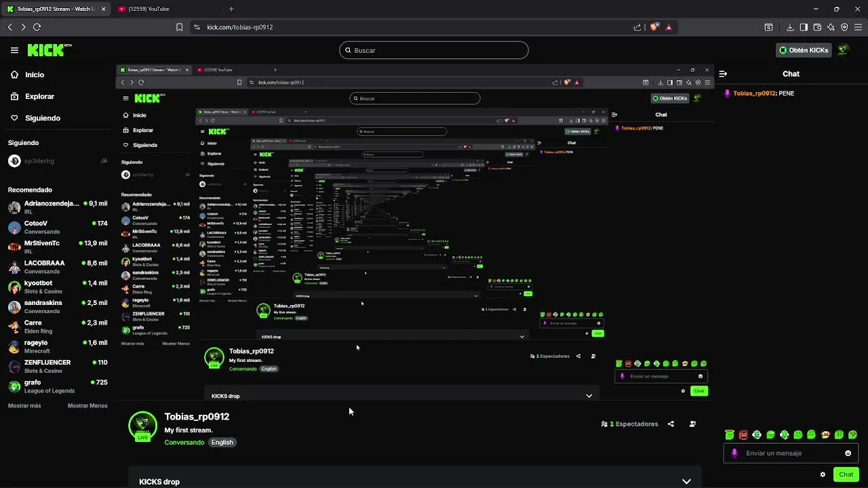
Task: Toggle the browser sidebar panel icon
Action: 804,27
